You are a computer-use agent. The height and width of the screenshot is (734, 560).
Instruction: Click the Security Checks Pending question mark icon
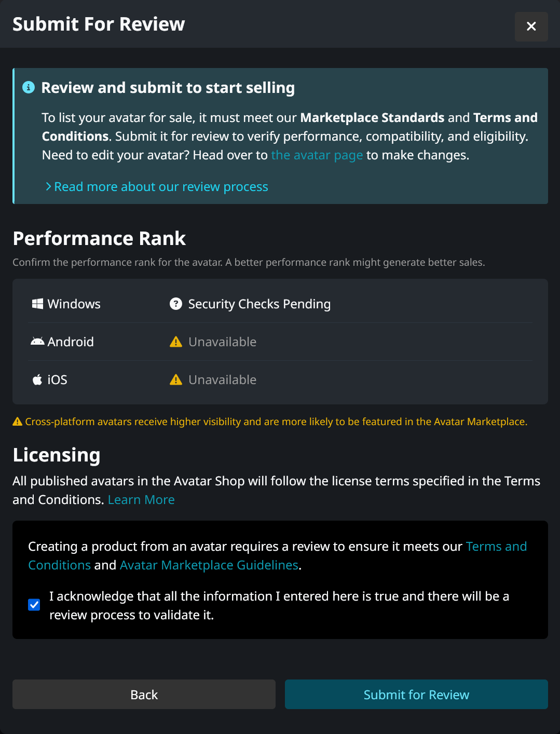coord(176,304)
